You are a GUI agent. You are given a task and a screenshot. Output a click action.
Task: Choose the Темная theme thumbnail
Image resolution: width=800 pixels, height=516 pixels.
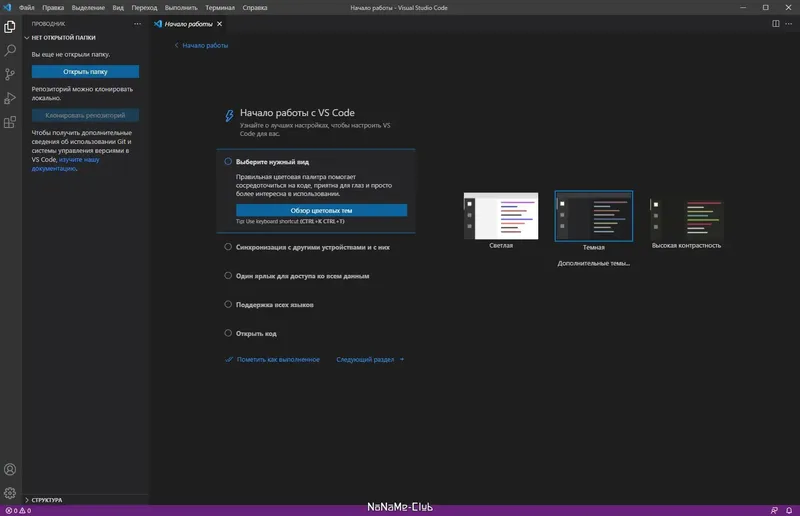(x=594, y=216)
